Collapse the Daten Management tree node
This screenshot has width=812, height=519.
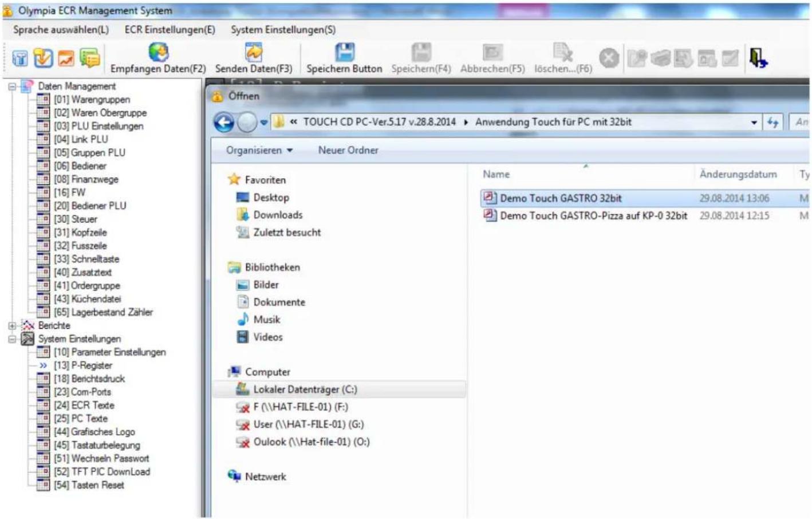pyautogui.click(x=11, y=86)
